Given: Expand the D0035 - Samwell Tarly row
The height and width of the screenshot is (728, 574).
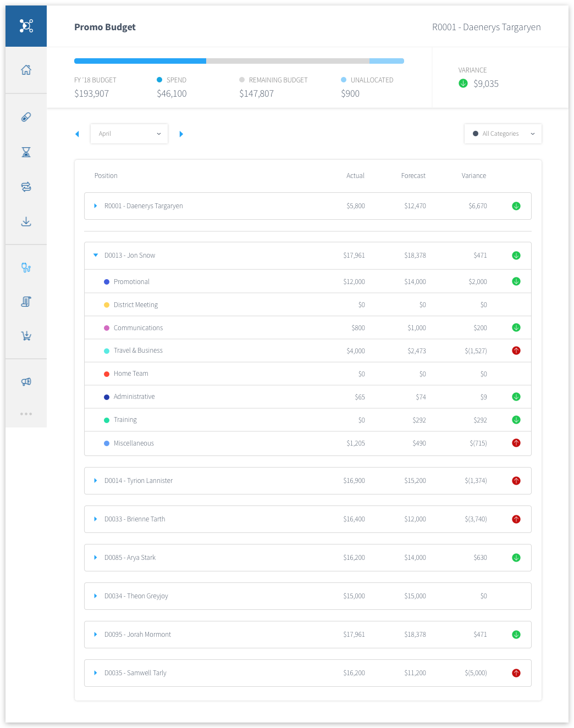Looking at the screenshot, I should coord(96,673).
